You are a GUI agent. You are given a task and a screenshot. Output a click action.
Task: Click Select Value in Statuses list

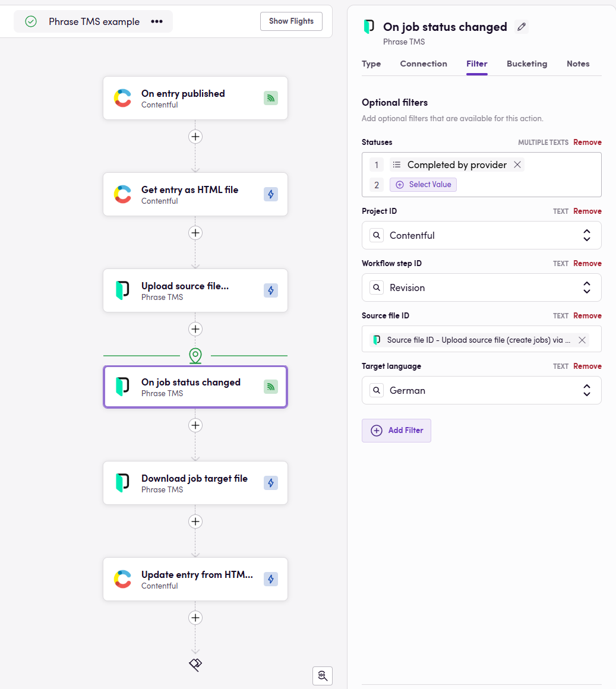click(x=423, y=185)
